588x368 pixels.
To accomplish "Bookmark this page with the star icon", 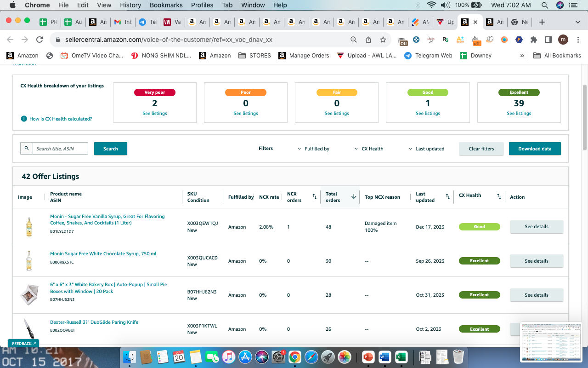I will (383, 40).
